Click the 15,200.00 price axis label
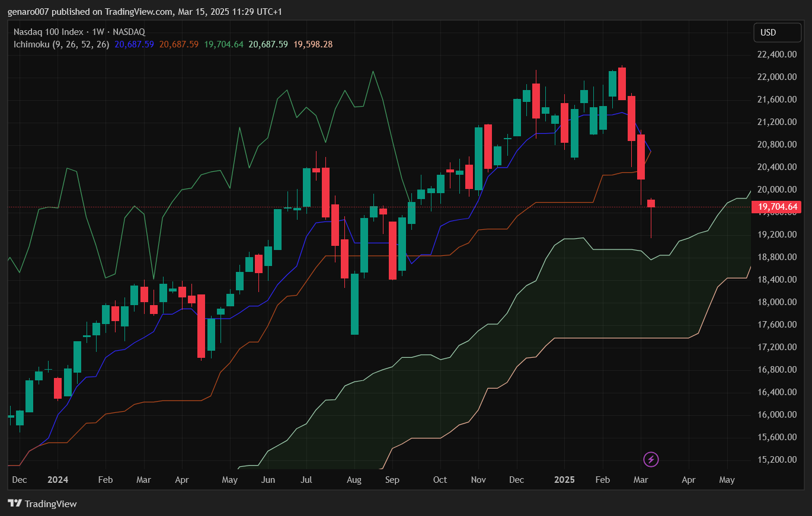Screen dimensions: 812x516 tap(777, 460)
